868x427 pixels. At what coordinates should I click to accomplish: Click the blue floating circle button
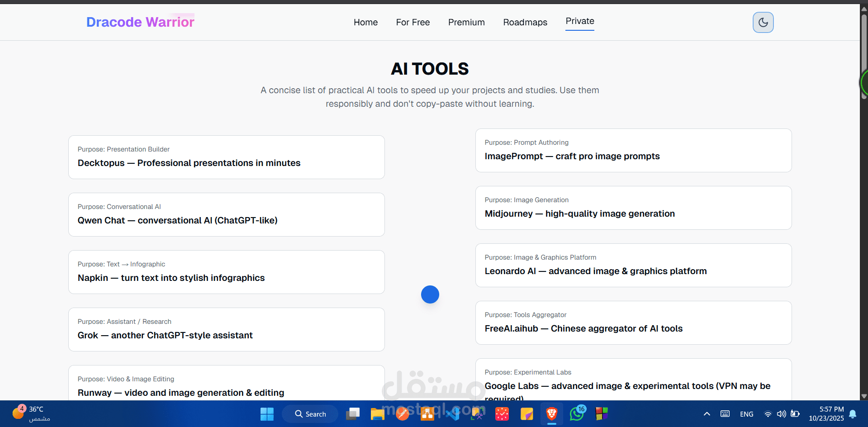click(x=430, y=294)
